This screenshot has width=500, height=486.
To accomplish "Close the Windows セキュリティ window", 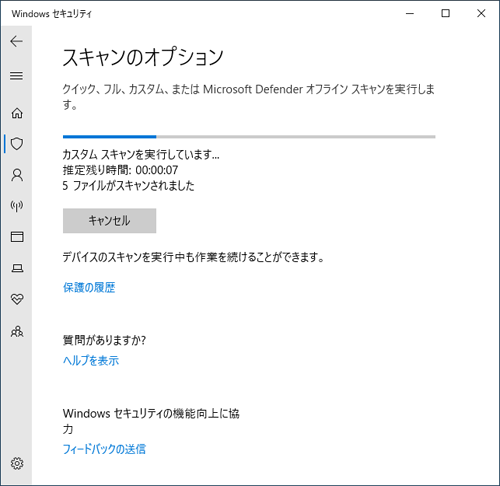I will [x=481, y=13].
